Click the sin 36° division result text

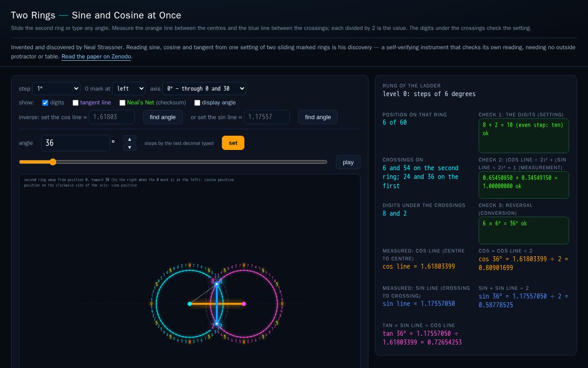[523, 300]
